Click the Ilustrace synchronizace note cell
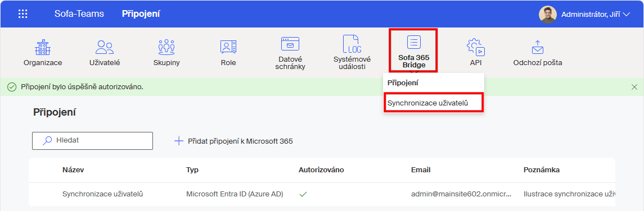The image size is (644, 211). pyautogui.click(x=569, y=194)
